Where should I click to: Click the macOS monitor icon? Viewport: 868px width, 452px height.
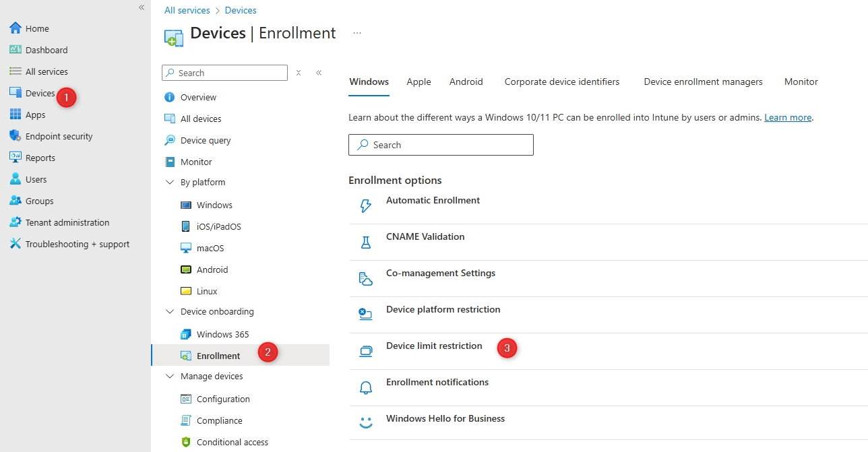pyautogui.click(x=186, y=248)
